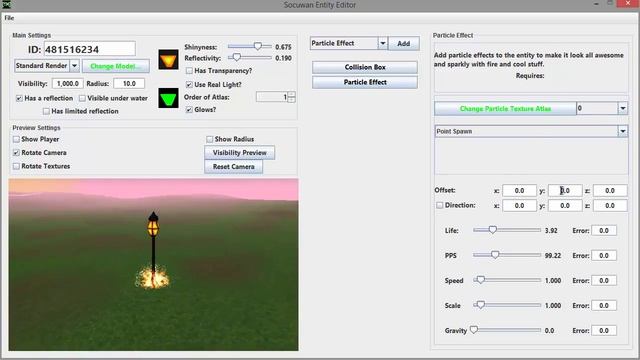
Task: Click the green glow map thumbnail
Action: pos(168,98)
